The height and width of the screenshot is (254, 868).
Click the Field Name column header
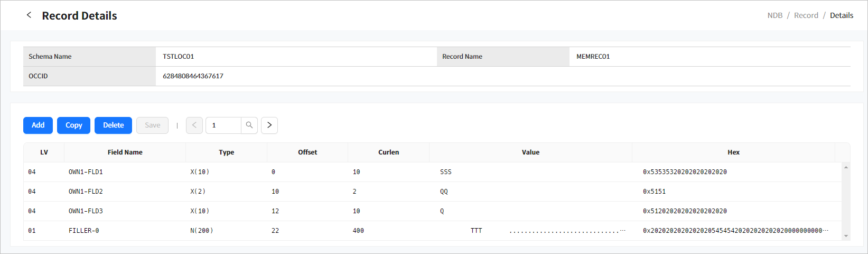coord(125,152)
